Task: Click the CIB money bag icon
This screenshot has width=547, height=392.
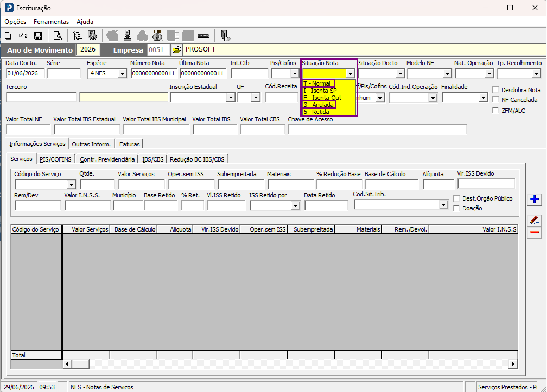Action: (158, 35)
